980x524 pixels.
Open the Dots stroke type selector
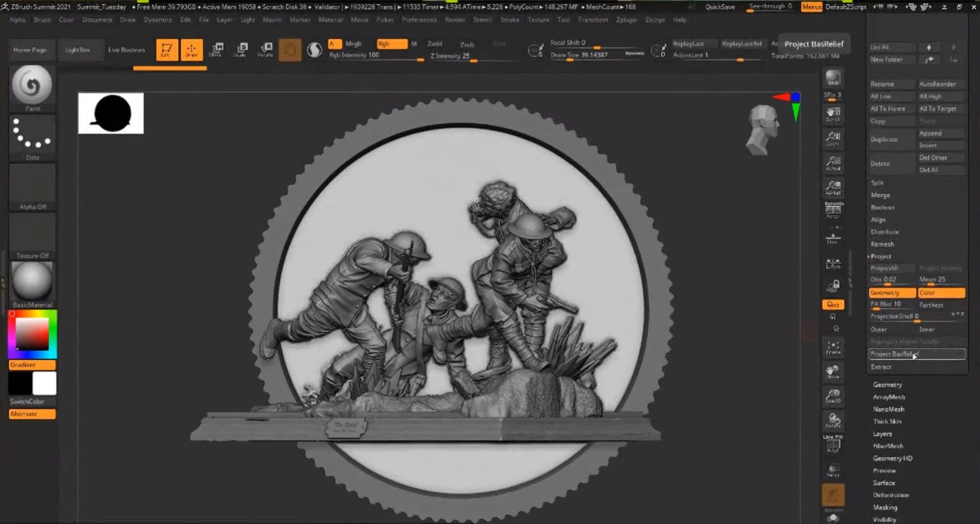pyautogui.click(x=32, y=135)
